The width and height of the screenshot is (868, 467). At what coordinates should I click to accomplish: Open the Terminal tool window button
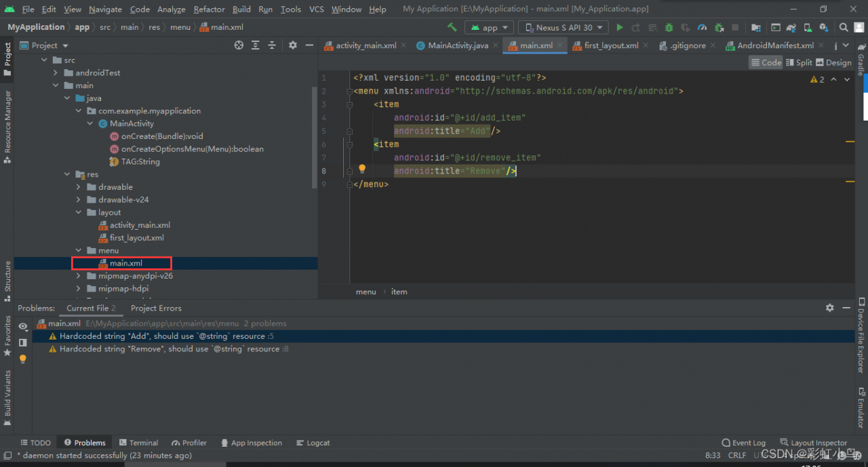(x=138, y=443)
